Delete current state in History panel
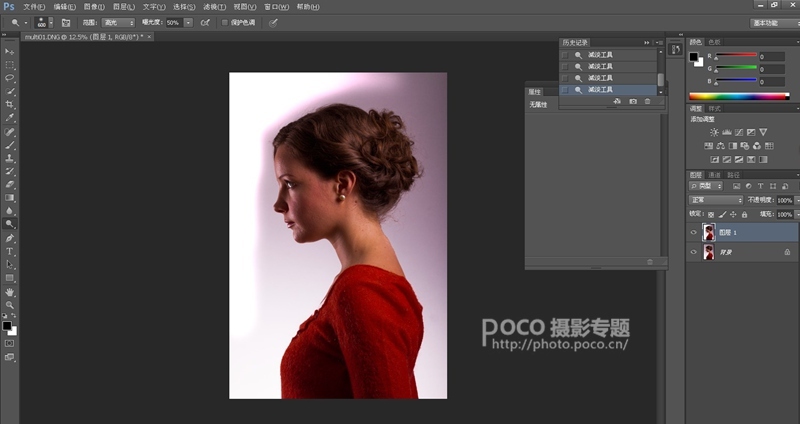Screen dimensions: 800x424 click(x=647, y=101)
